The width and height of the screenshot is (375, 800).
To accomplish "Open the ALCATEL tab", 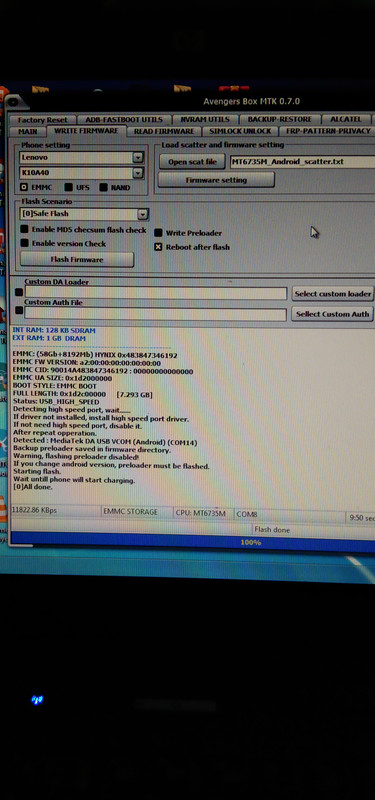I will 346,119.
